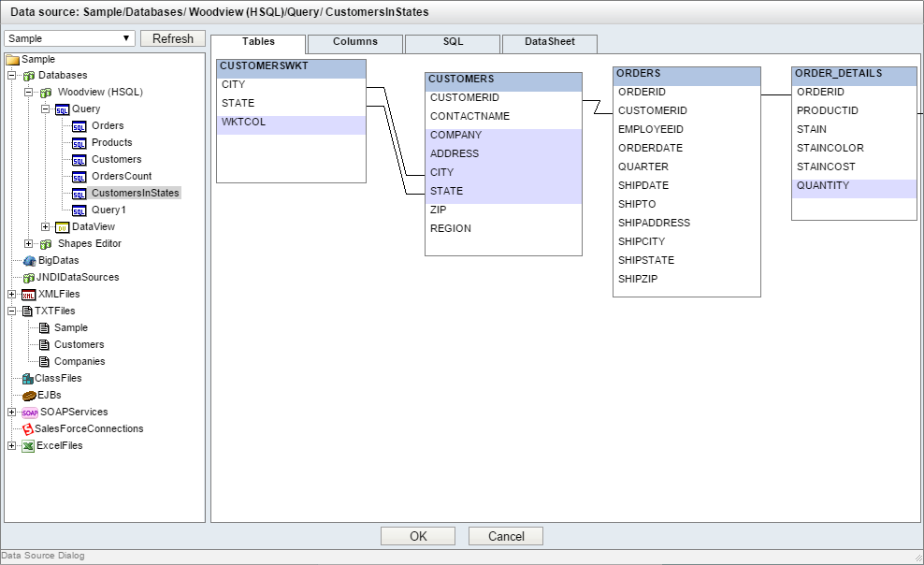Click the SQL icon next to Products
Image resolution: width=924 pixels, height=565 pixels.
79,143
